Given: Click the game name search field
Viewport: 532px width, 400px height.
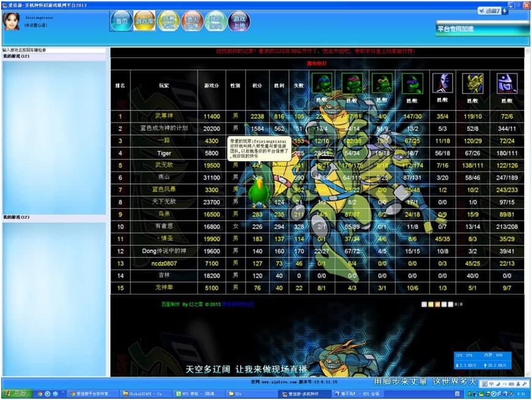Looking at the screenshot, I should pos(54,50).
